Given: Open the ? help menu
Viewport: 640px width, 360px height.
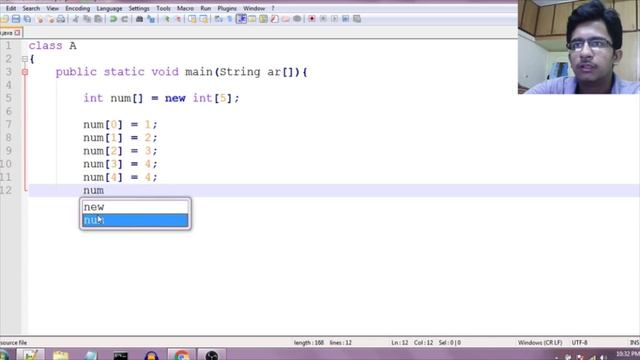Looking at the screenshot, I should pos(273,8).
